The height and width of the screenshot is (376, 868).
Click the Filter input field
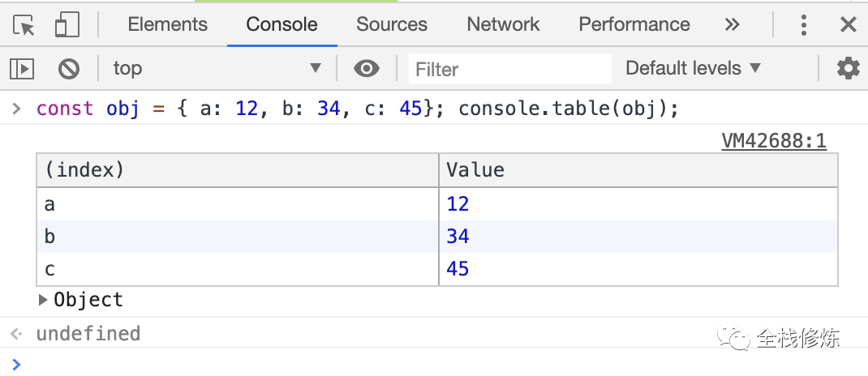[x=509, y=70]
